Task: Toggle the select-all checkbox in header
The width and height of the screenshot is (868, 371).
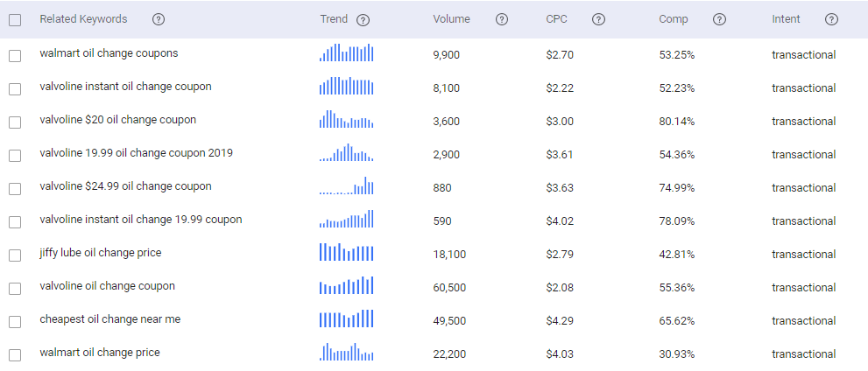Action: 15,20
